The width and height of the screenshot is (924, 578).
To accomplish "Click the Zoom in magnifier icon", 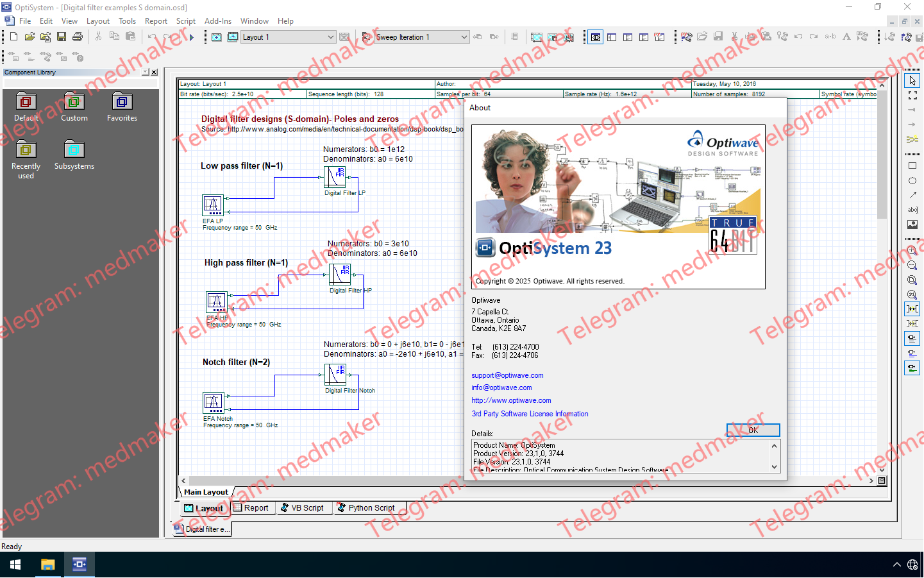I will [912, 251].
